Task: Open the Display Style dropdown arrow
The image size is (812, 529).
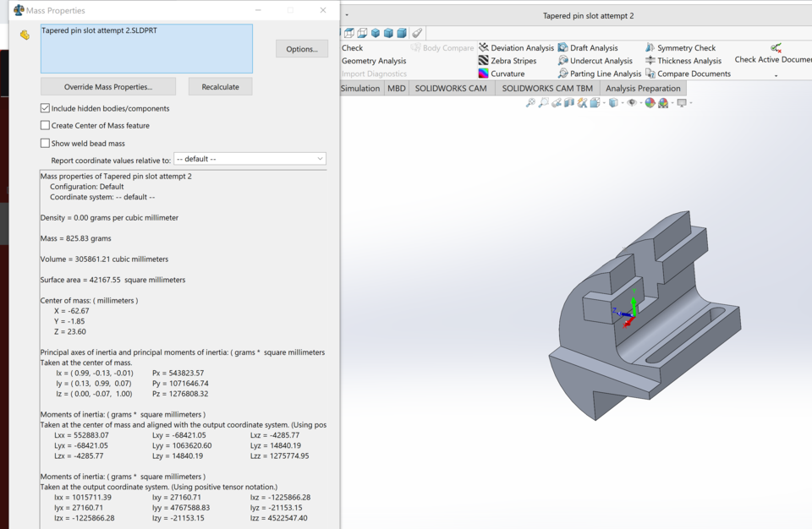Action: 623,102
